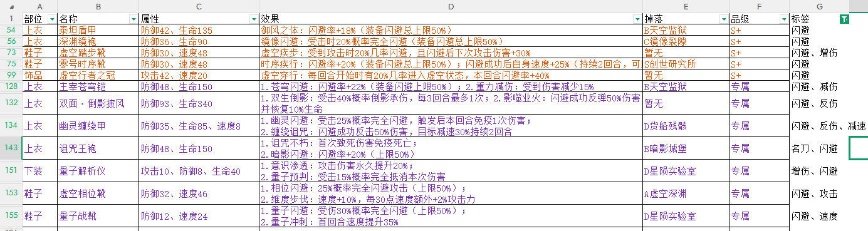The image size is (868, 231).
Task: Click the D货船残骸 drop location cell
Action: pyautogui.click(x=686, y=126)
